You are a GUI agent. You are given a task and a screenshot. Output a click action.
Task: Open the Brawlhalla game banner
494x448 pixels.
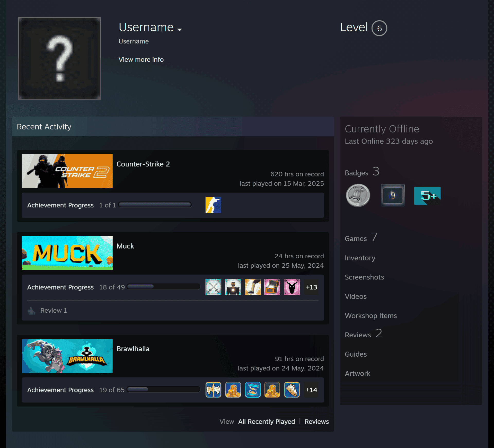67,356
